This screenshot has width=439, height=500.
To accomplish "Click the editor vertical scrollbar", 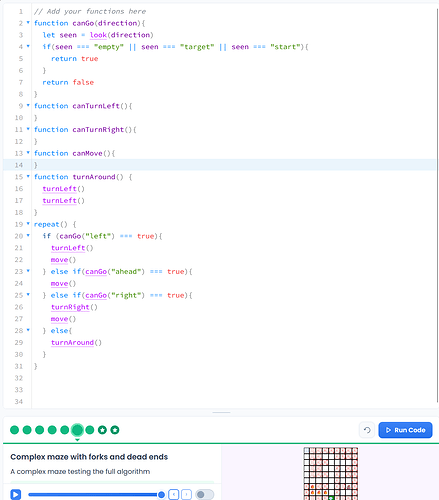I will (437, 205).
